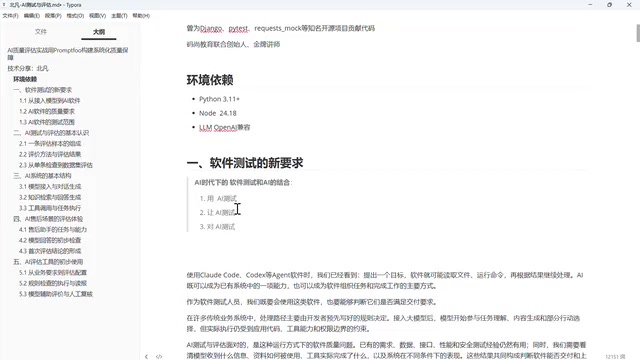Open outline item 2.2 评价方法与评估结果

coord(50,154)
